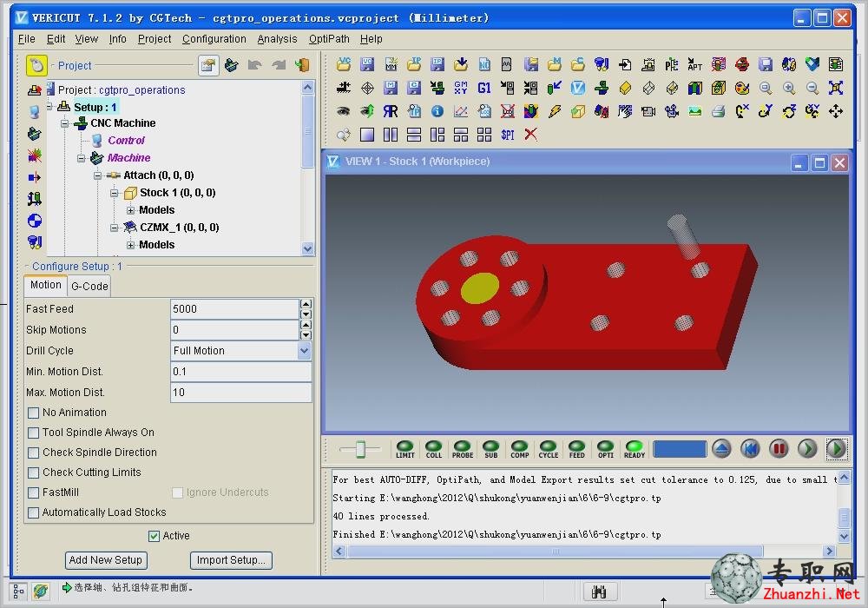Click the log horizontal scrollbar right arrow
868x608 pixels.
pyautogui.click(x=829, y=551)
